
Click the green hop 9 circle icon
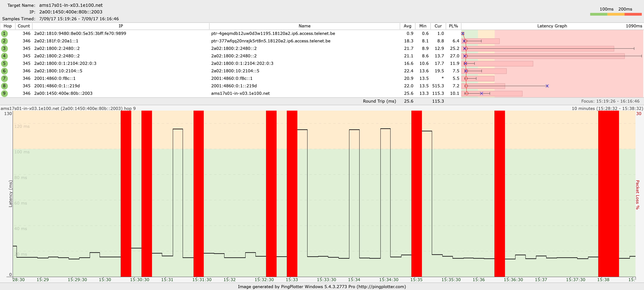pyautogui.click(x=4, y=93)
